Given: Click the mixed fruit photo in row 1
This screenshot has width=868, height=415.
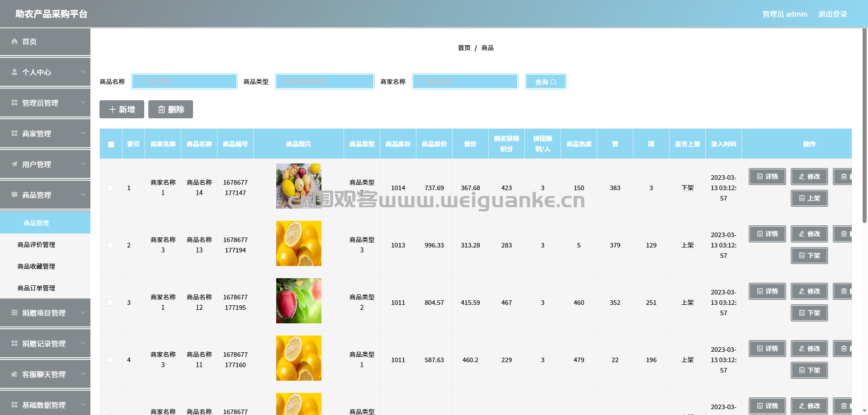Looking at the screenshot, I should tap(299, 186).
